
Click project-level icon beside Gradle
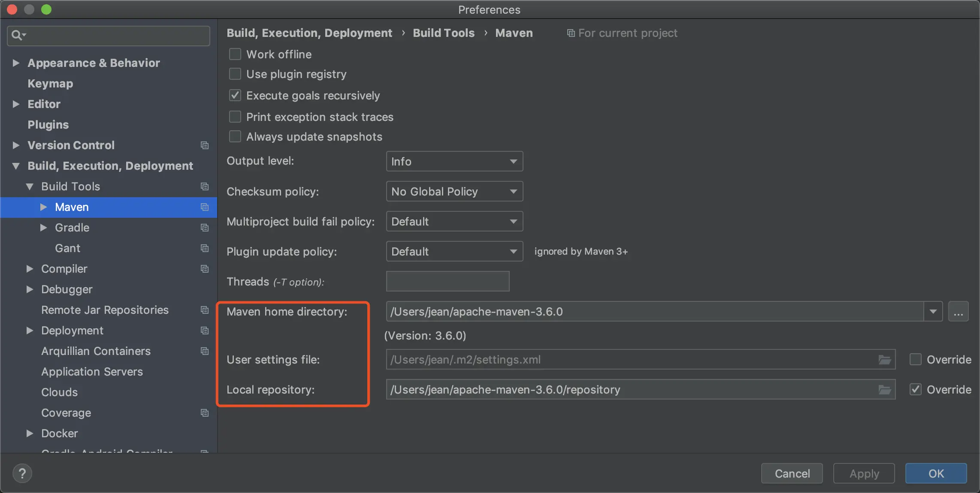point(205,228)
